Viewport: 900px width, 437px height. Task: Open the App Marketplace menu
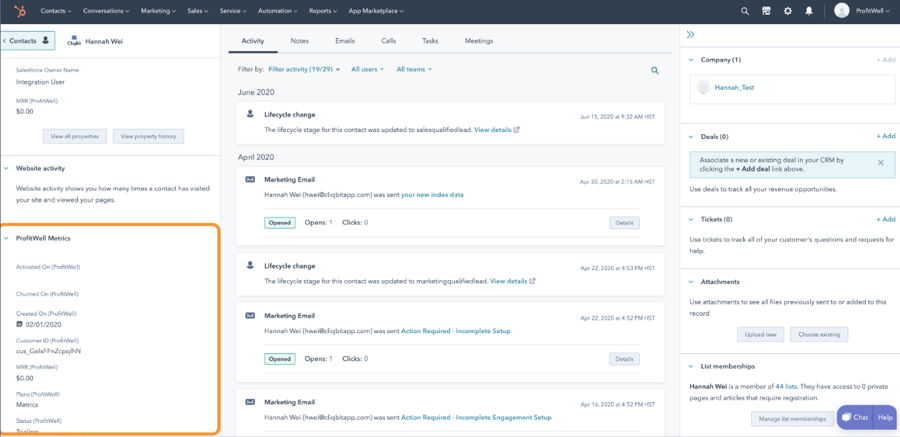click(x=376, y=11)
